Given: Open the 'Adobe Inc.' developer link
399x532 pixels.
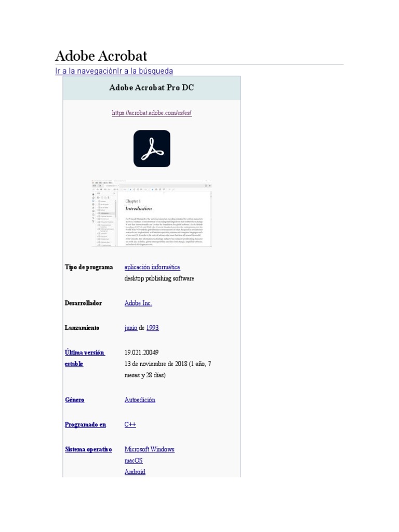Looking at the screenshot, I should click(x=138, y=303).
